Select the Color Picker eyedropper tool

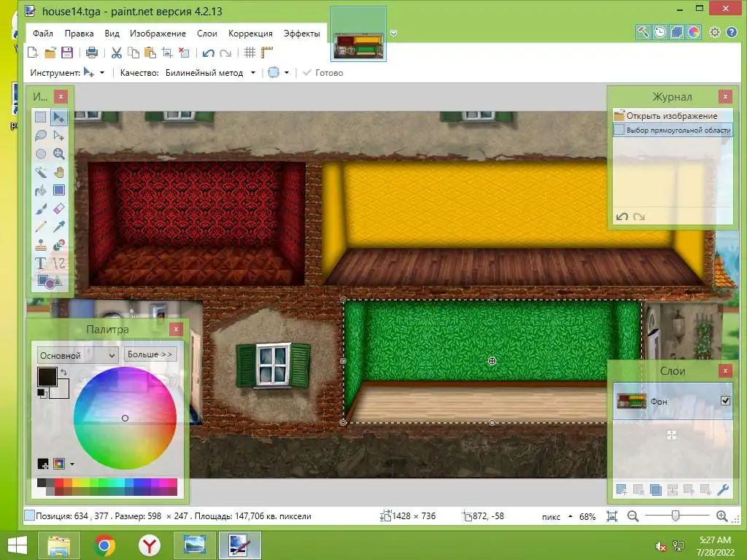coord(58,227)
